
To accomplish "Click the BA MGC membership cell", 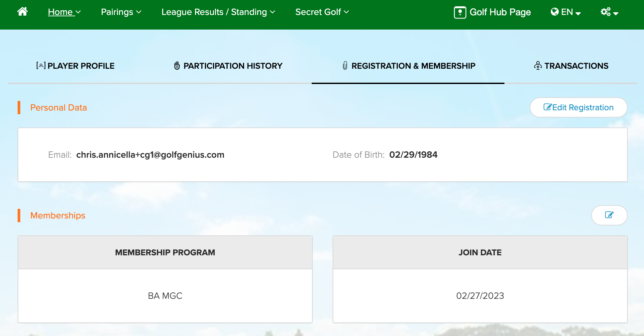I will tap(165, 295).
